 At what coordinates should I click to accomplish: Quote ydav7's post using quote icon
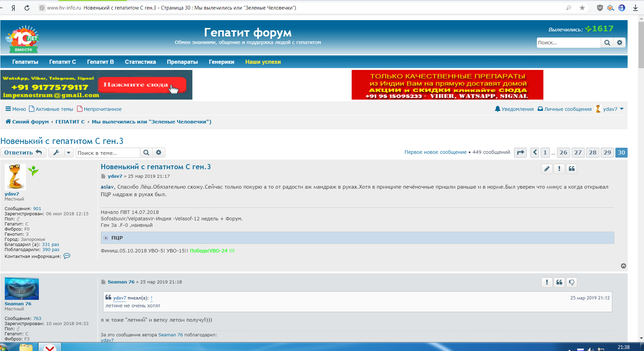[572, 169]
